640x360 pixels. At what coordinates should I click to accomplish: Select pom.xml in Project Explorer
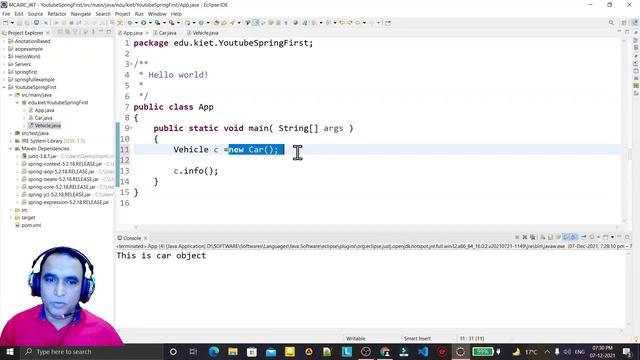pos(31,225)
